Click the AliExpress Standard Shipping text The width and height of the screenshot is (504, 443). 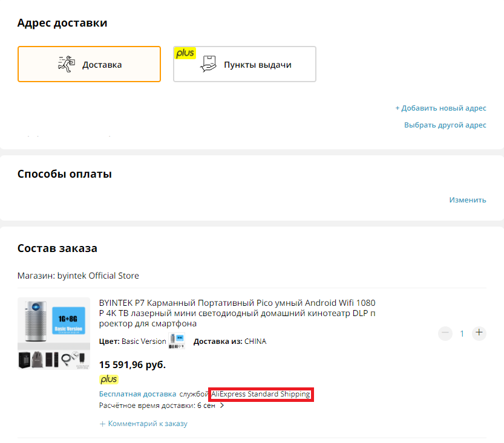point(261,394)
